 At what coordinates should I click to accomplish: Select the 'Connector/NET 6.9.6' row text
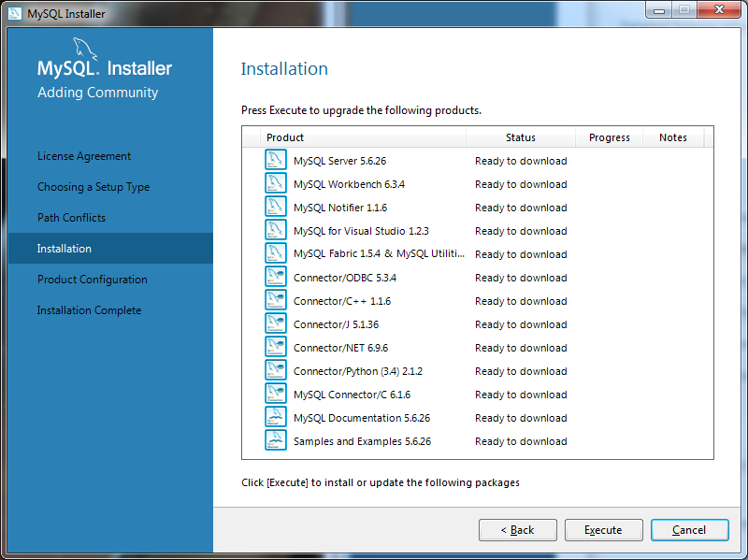point(340,348)
